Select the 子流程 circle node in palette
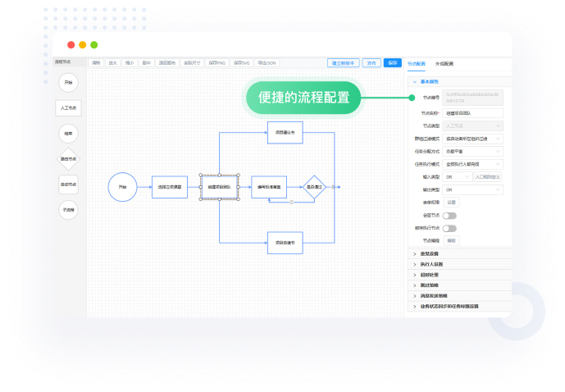This screenshot has width=565, height=392. tap(69, 210)
